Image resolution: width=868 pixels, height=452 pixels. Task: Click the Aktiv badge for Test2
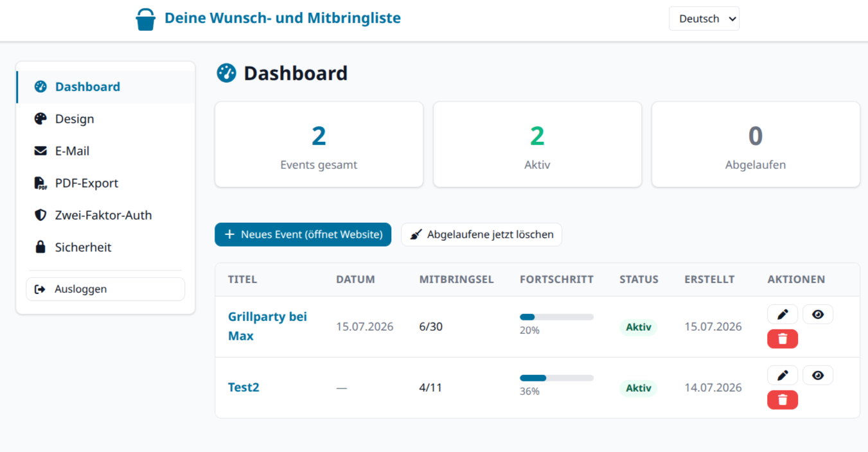pos(639,388)
